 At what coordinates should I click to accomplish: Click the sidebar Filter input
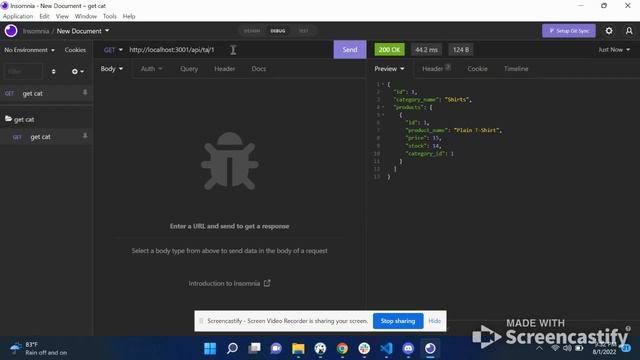(x=23, y=71)
